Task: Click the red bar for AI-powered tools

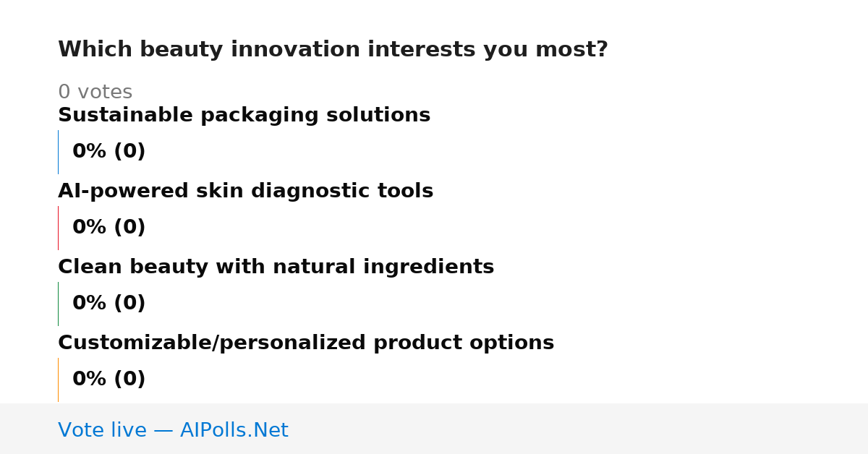Action: tap(58, 228)
